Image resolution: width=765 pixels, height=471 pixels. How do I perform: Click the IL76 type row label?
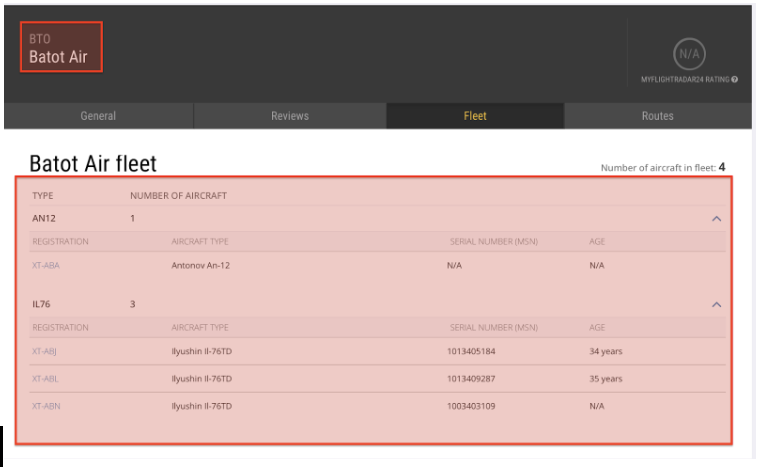[41, 304]
